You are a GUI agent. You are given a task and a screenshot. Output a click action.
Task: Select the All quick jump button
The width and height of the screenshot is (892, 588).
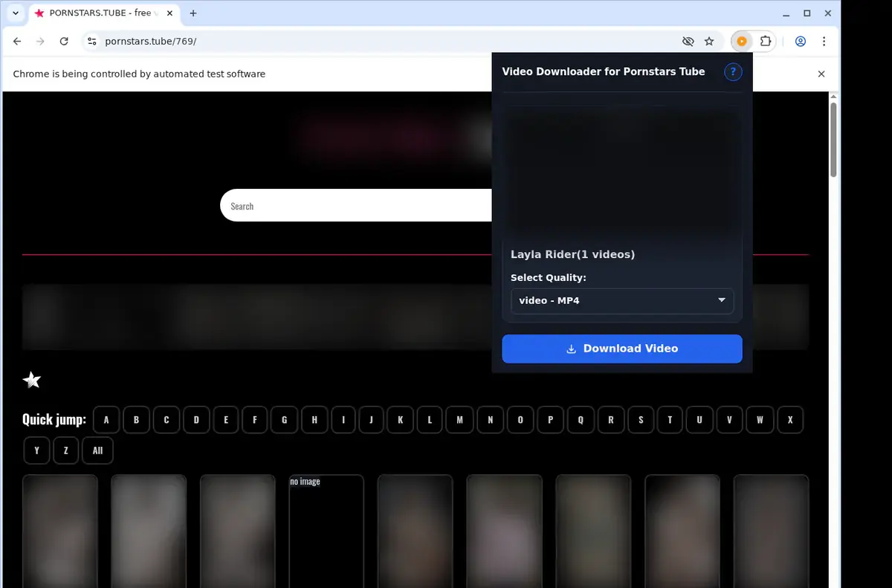pyautogui.click(x=97, y=450)
